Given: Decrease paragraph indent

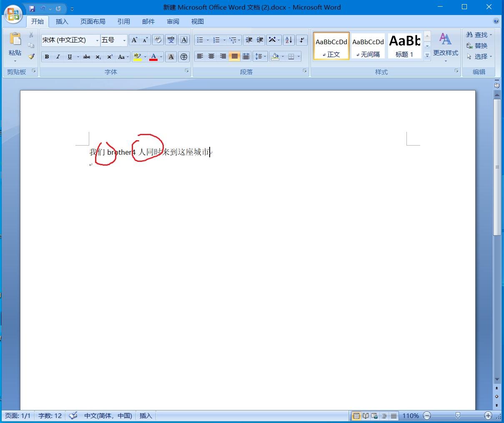Looking at the screenshot, I should pyautogui.click(x=249, y=40).
